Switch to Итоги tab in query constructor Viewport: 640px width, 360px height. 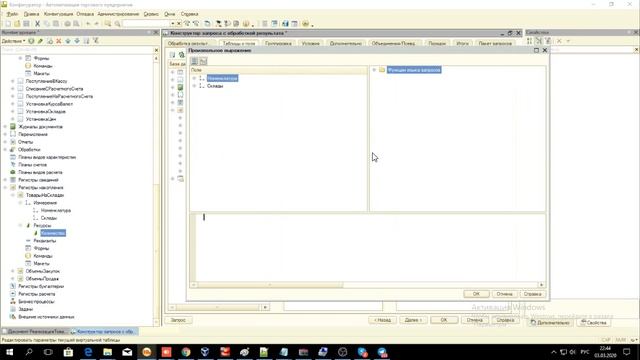tap(462, 43)
